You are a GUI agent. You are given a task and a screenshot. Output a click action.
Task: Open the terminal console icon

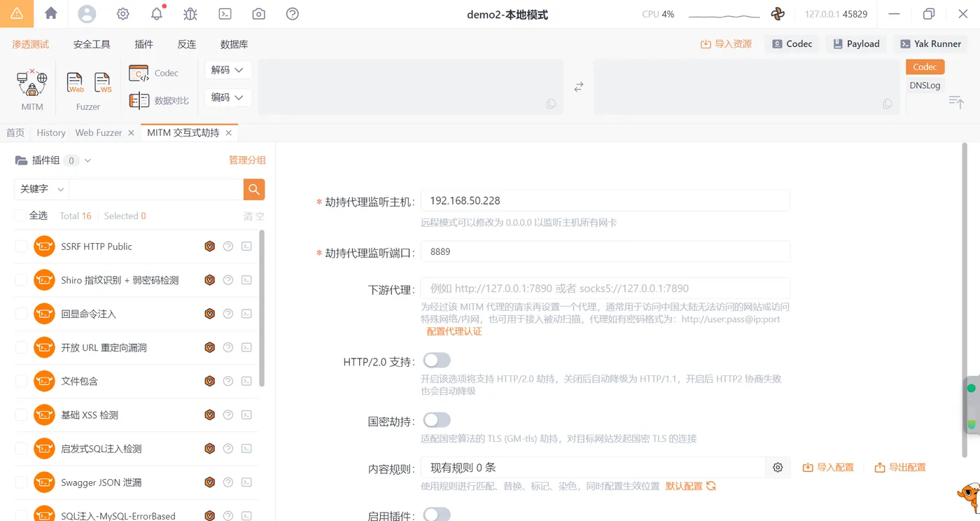point(225,14)
